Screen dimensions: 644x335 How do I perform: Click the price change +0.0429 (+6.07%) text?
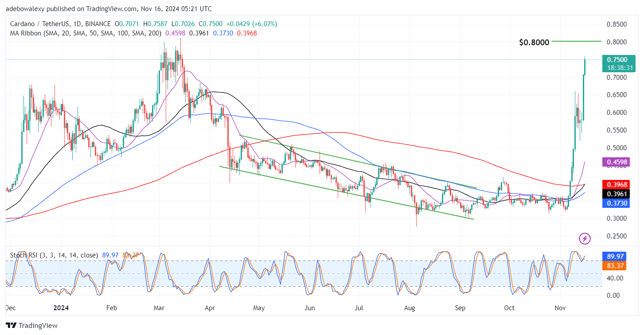point(252,24)
